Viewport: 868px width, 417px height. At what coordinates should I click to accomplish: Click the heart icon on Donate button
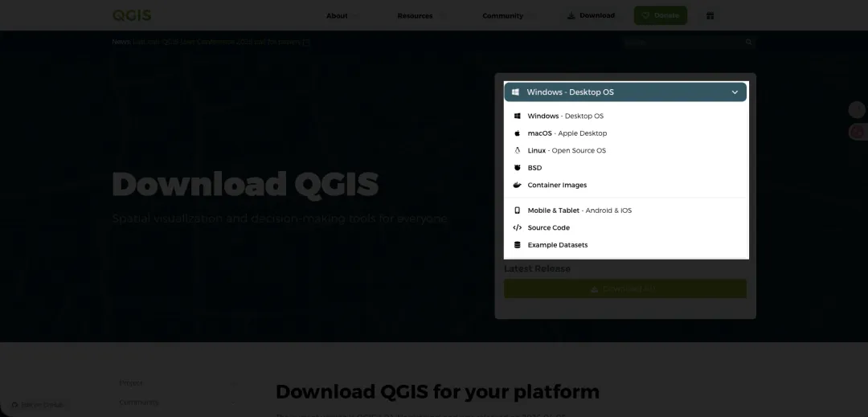coord(645,15)
